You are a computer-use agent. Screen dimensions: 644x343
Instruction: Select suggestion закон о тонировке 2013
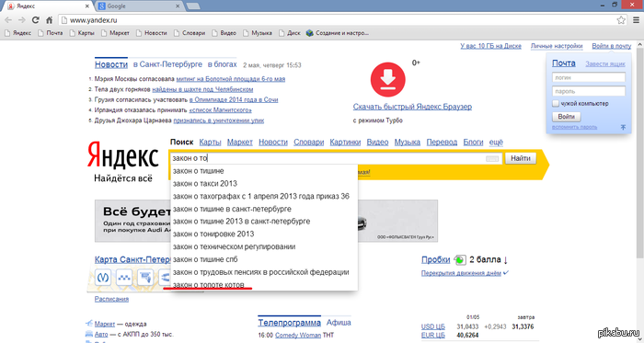[x=264, y=234]
